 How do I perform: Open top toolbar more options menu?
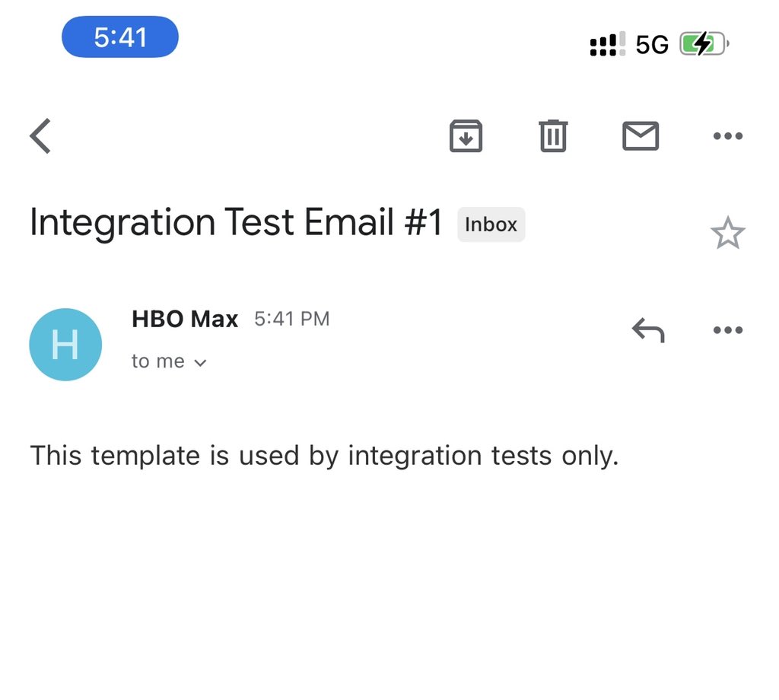coord(727,136)
